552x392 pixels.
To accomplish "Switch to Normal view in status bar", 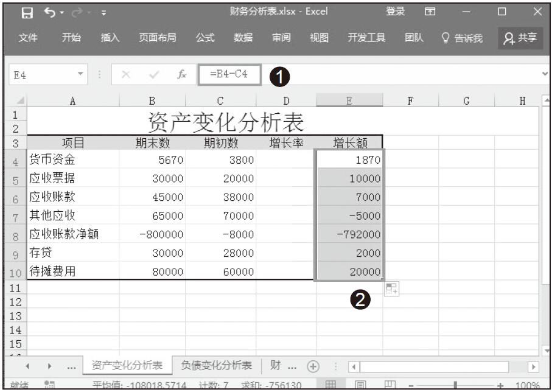I will [330, 386].
